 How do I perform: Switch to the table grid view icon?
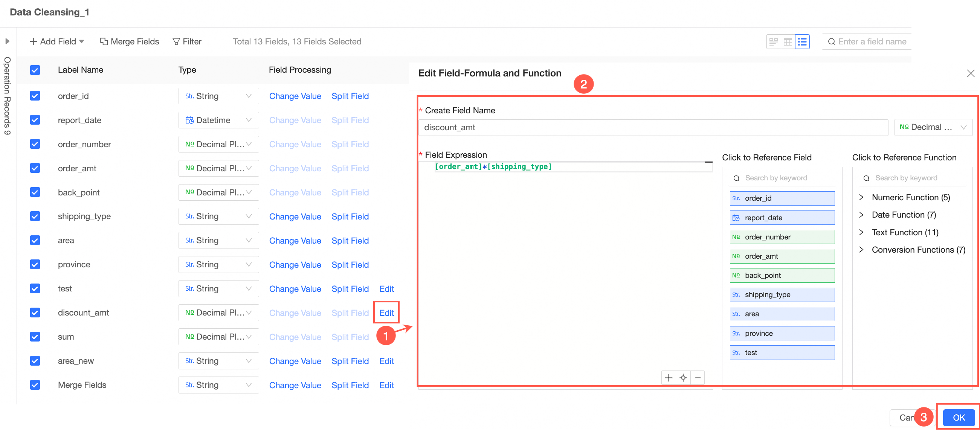coord(788,41)
